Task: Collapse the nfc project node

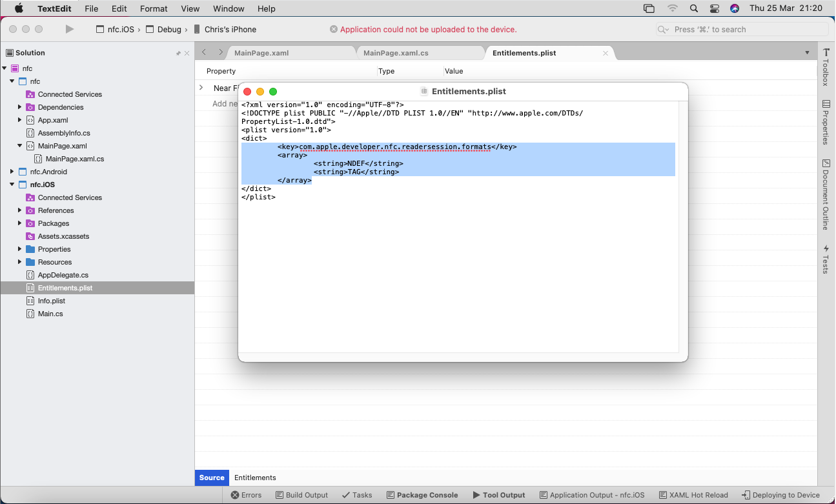Action: [12, 81]
